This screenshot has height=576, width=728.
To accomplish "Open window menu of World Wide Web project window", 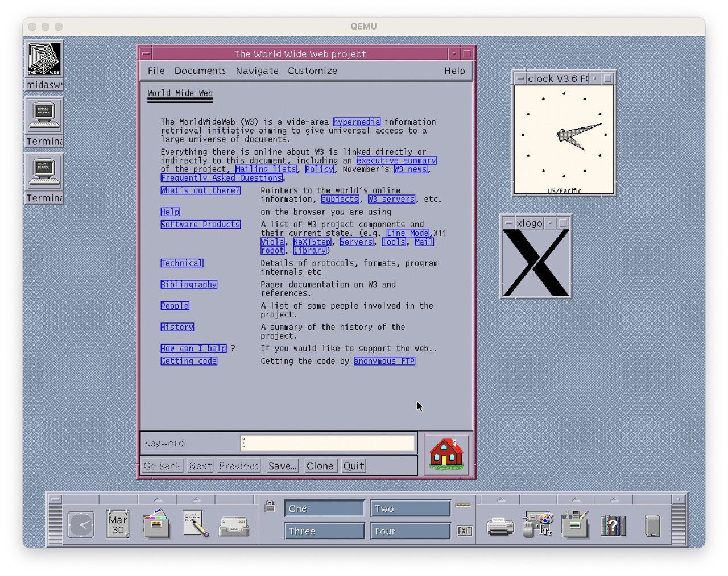I will 146,54.
